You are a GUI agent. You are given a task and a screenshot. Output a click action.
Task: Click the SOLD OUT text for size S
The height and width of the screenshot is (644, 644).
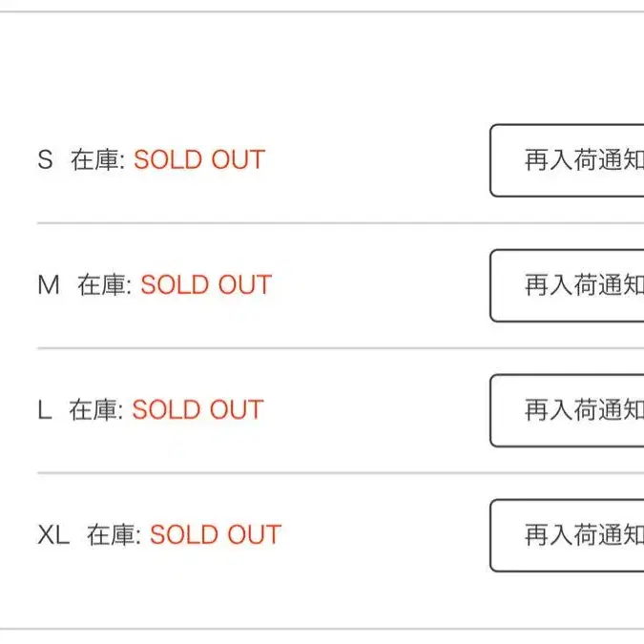[x=198, y=160]
